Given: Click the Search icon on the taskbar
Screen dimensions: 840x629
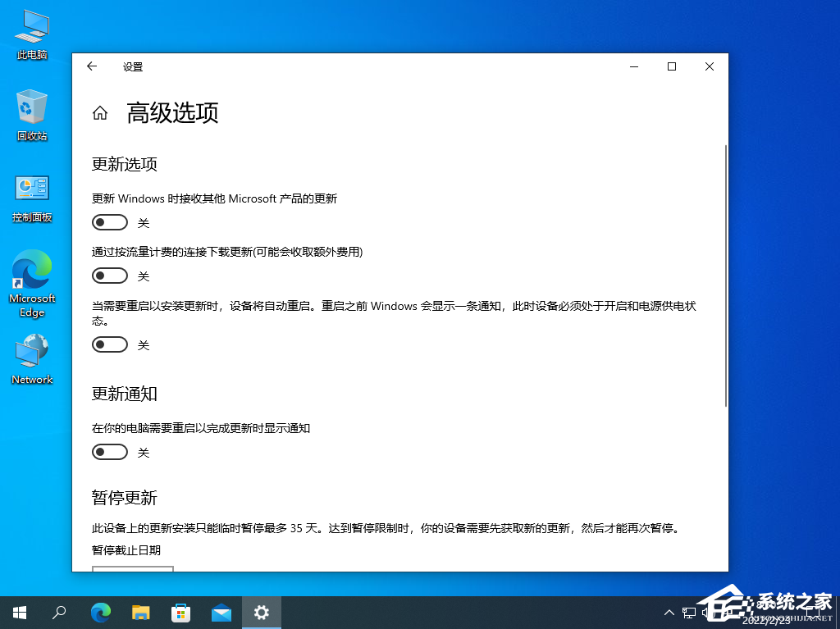Looking at the screenshot, I should 58,613.
